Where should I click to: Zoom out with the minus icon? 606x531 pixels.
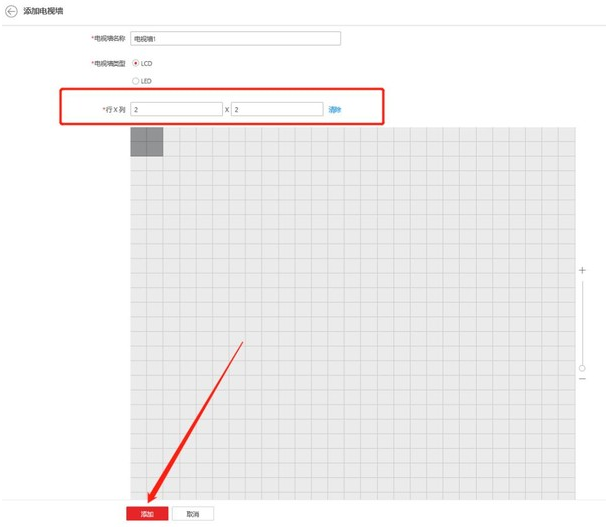point(582,378)
